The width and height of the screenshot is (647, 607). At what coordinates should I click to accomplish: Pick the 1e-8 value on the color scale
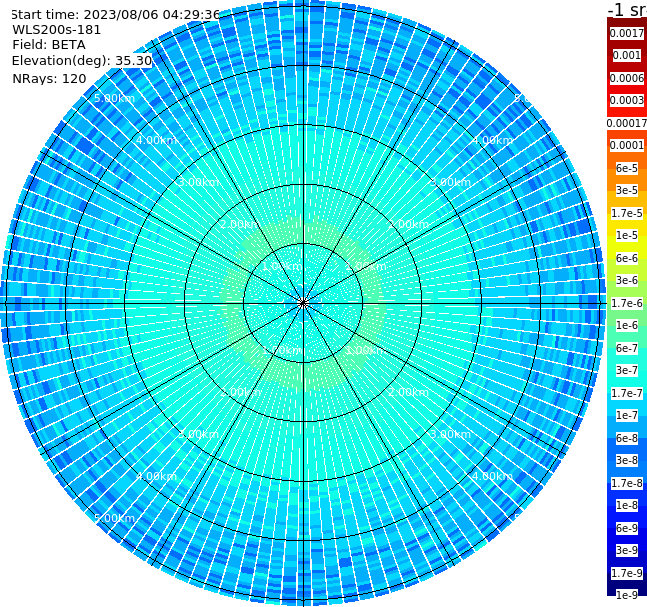[x=627, y=505]
